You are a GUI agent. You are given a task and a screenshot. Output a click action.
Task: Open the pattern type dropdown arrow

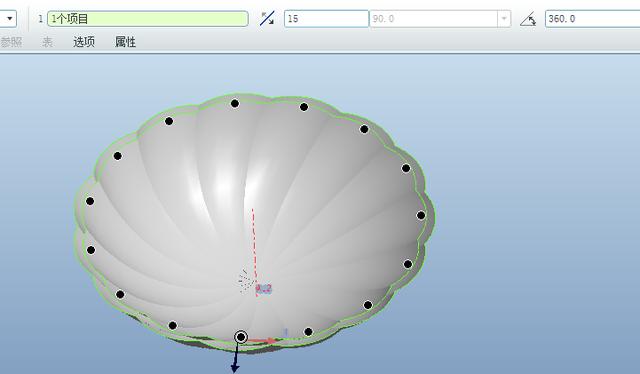click(x=9, y=18)
